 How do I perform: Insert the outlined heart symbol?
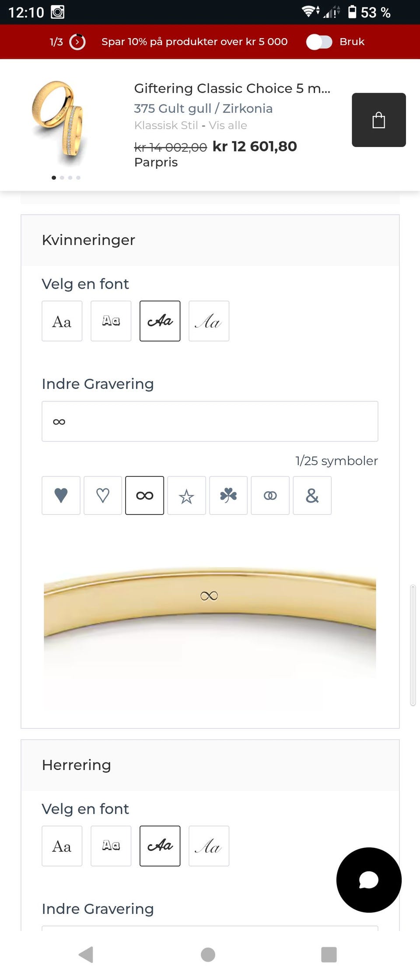[x=103, y=496]
